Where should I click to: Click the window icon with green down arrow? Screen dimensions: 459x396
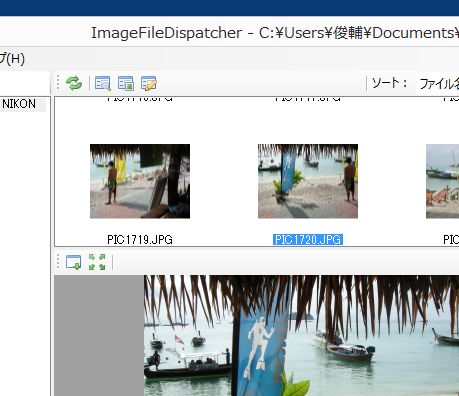[73, 262]
